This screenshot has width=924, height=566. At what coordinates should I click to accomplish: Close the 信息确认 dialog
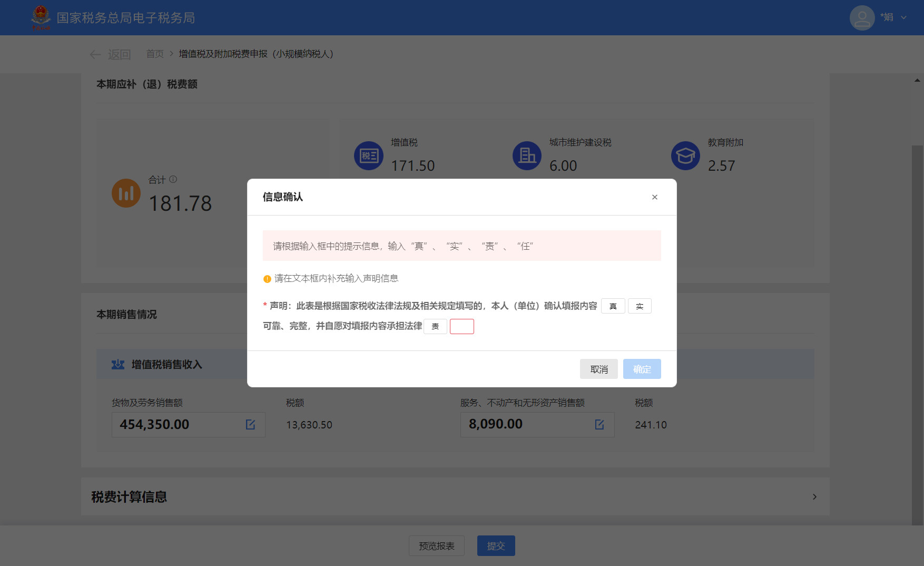click(654, 197)
